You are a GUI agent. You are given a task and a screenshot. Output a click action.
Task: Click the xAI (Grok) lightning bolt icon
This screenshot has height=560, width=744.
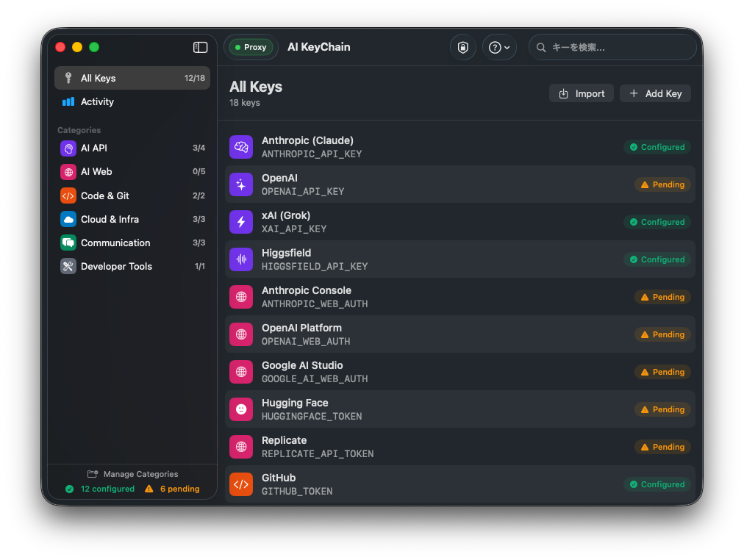[241, 222]
